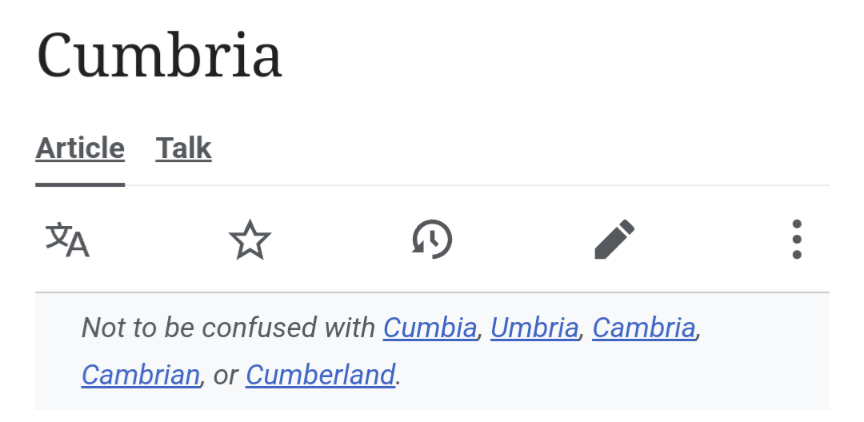View article in another language
This screenshot has height=422, width=864.
[x=68, y=240]
